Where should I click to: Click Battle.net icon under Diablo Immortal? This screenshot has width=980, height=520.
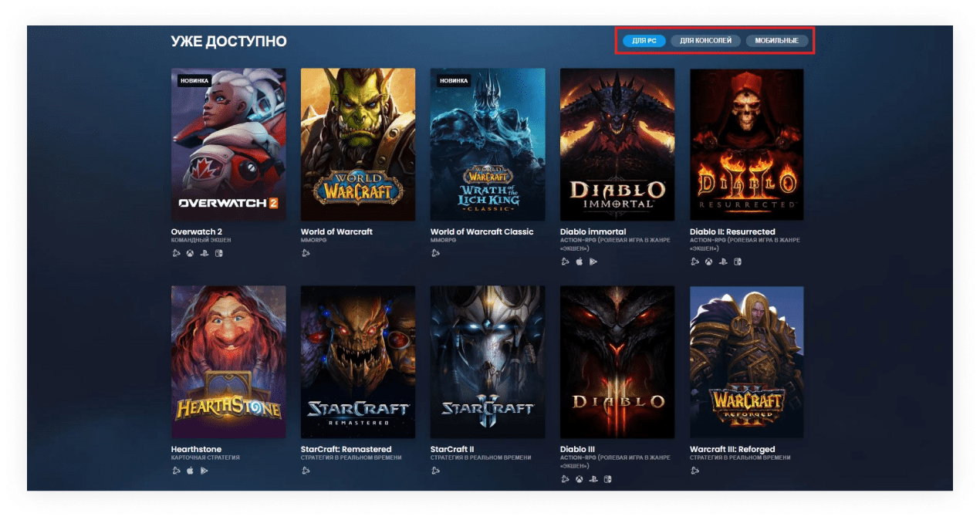pos(565,262)
